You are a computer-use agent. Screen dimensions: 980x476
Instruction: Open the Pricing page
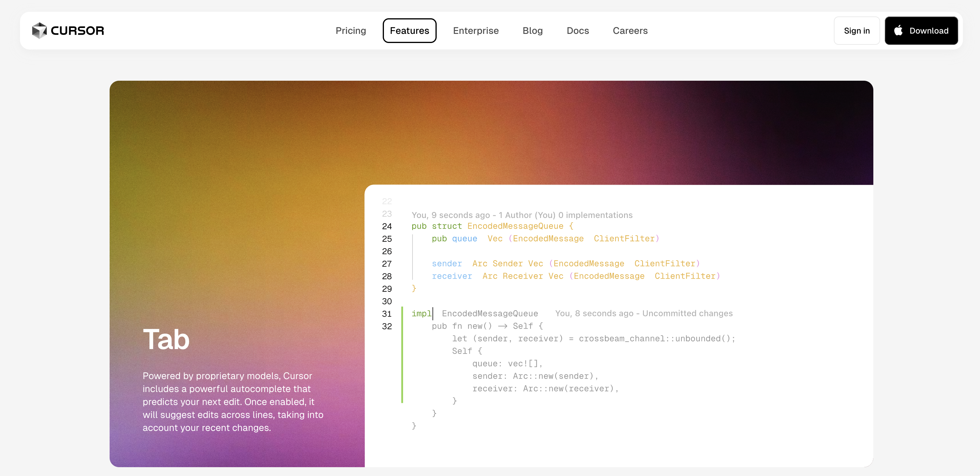click(x=350, y=30)
